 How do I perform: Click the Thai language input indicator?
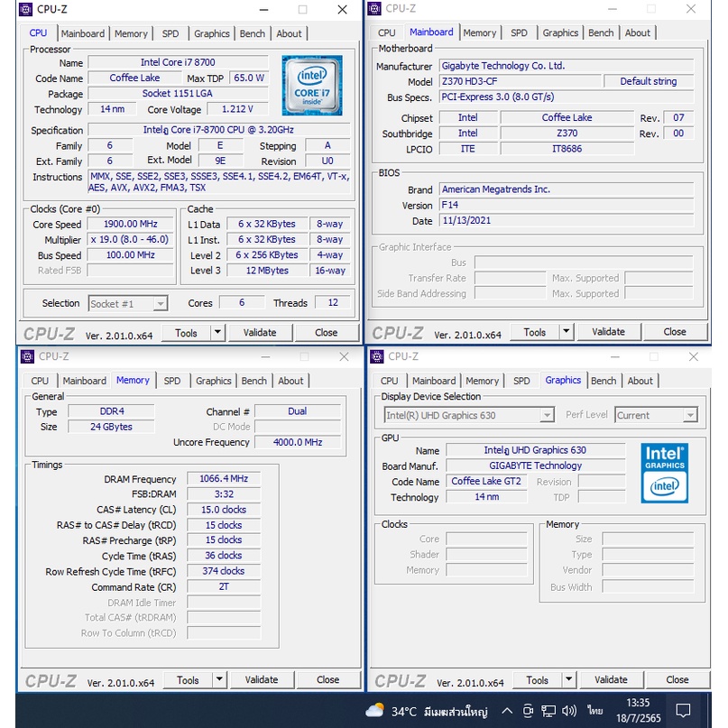point(595,711)
